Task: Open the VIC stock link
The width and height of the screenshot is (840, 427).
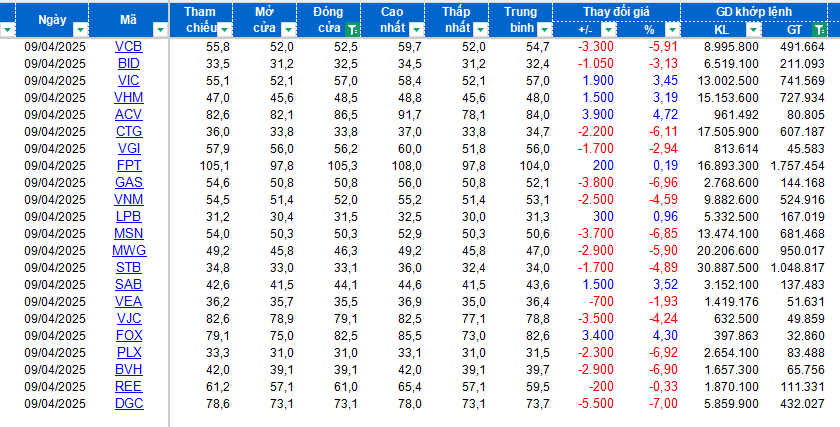Action: pyautogui.click(x=129, y=80)
